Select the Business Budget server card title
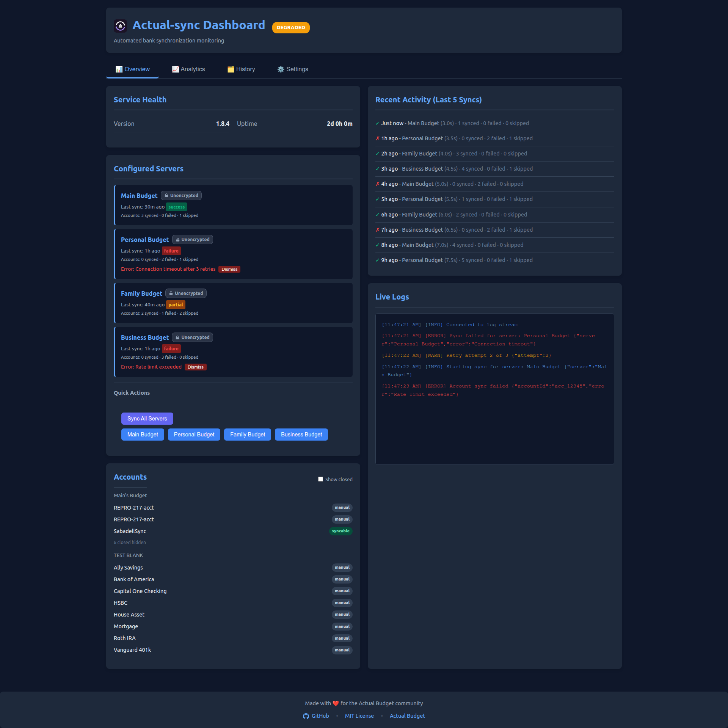The image size is (728, 728). (x=145, y=337)
